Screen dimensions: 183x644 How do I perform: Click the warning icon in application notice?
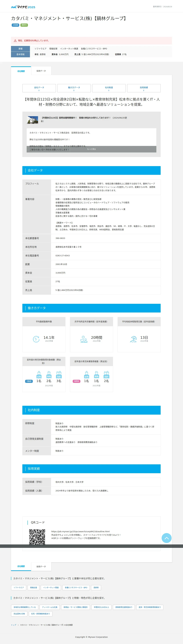click(15, 41)
